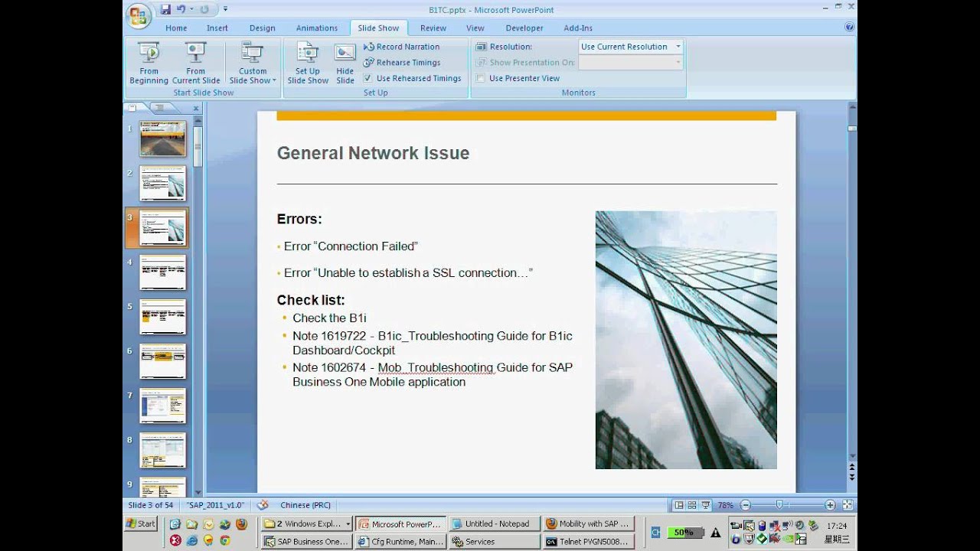Toggle Use Rehearsed Timings checkbox

tap(368, 78)
